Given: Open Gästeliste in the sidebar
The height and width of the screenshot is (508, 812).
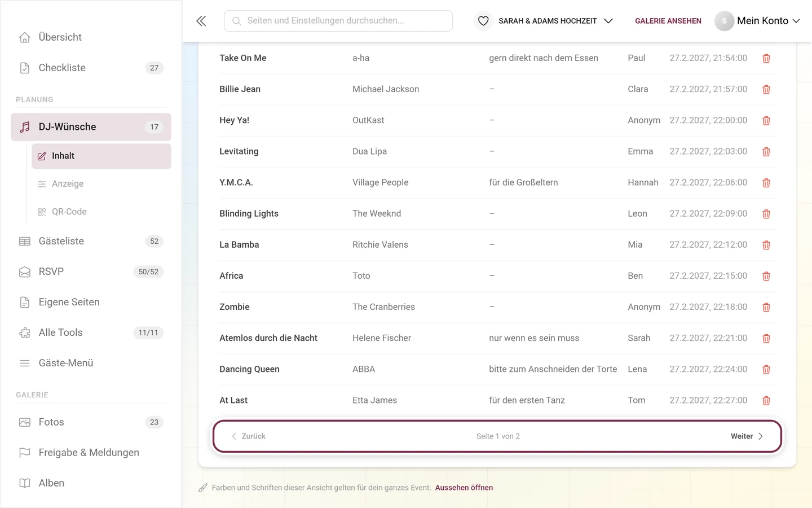Looking at the screenshot, I should tap(91, 241).
